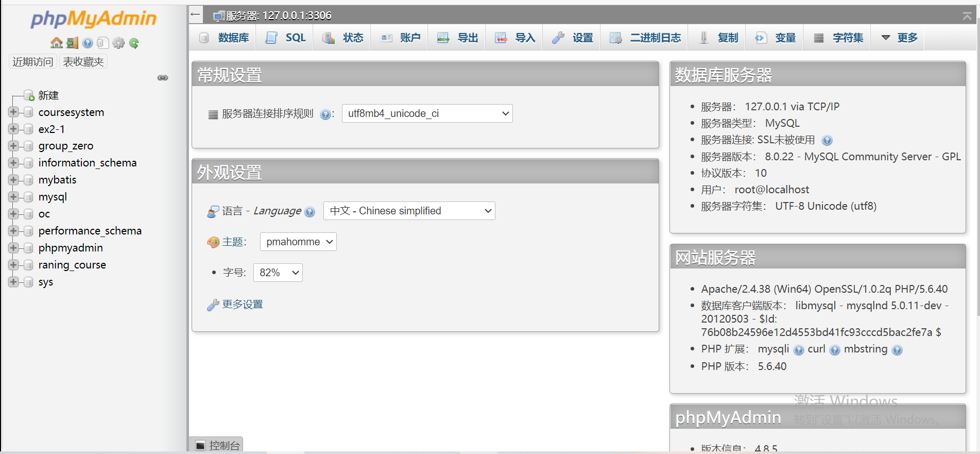The width and height of the screenshot is (980, 454).
Task: Expand the information_schema database node
Action: tap(13, 163)
